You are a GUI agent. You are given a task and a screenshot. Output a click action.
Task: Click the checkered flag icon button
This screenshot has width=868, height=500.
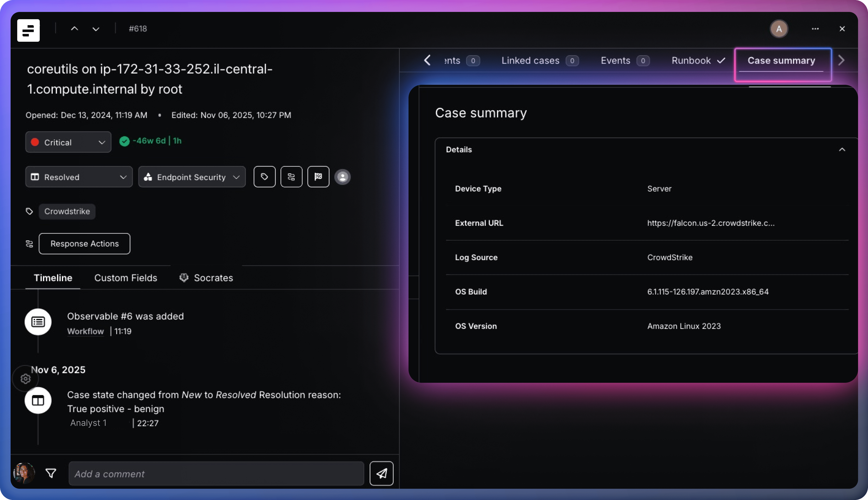coord(318,177)
